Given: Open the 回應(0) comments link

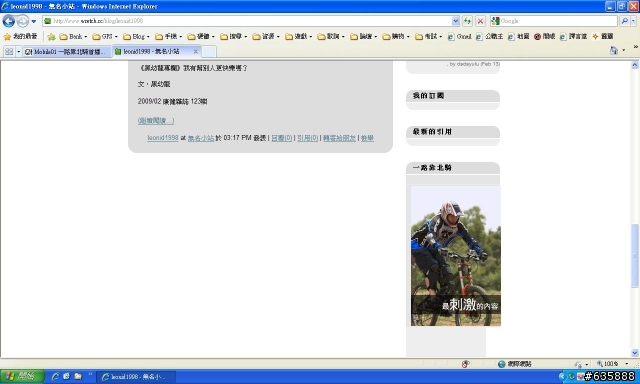Looking at the screenshot, I should (x=282, y=138).
